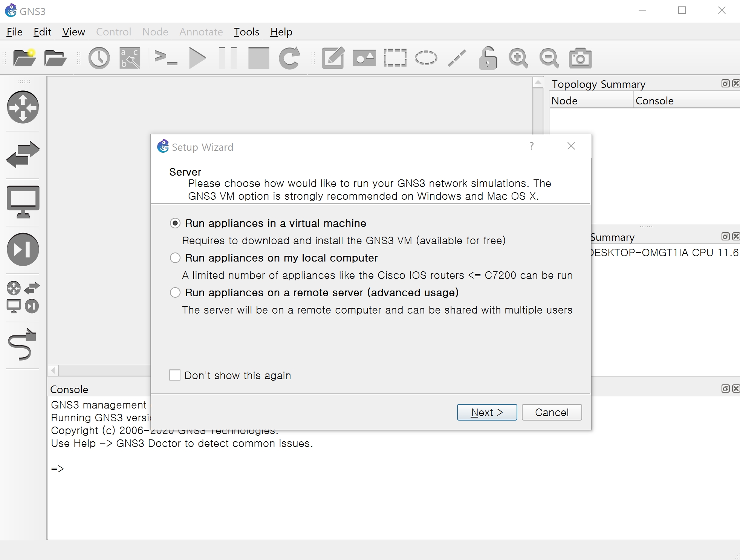Choose Run appliances on a remote server
Viewport: 740px width, 560px height.
[175, 292]
